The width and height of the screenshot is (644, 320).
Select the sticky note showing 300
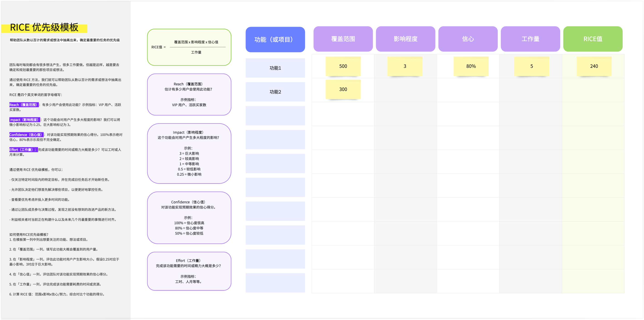click(343, 89)
